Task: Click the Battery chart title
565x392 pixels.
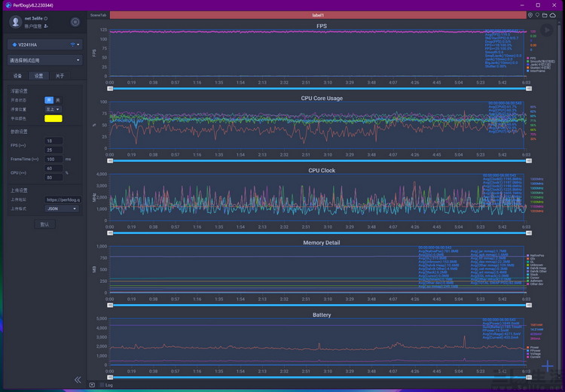Action: pos(322,315)
